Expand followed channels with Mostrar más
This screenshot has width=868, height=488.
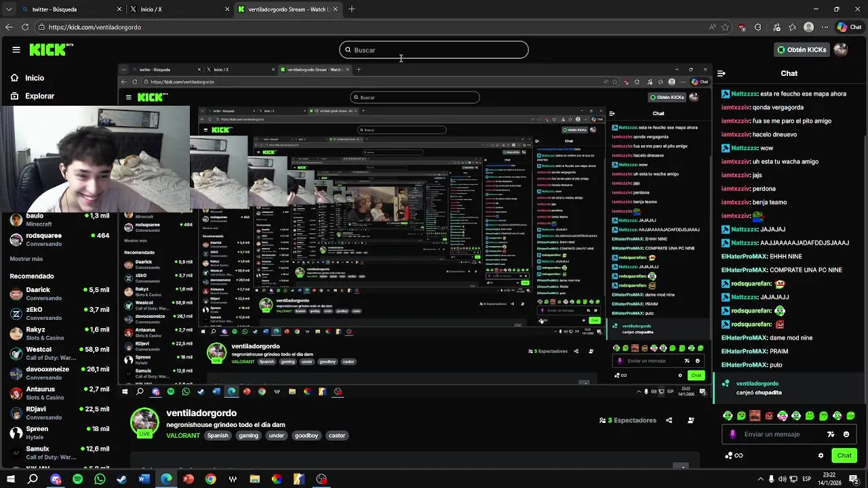(26, 259)
